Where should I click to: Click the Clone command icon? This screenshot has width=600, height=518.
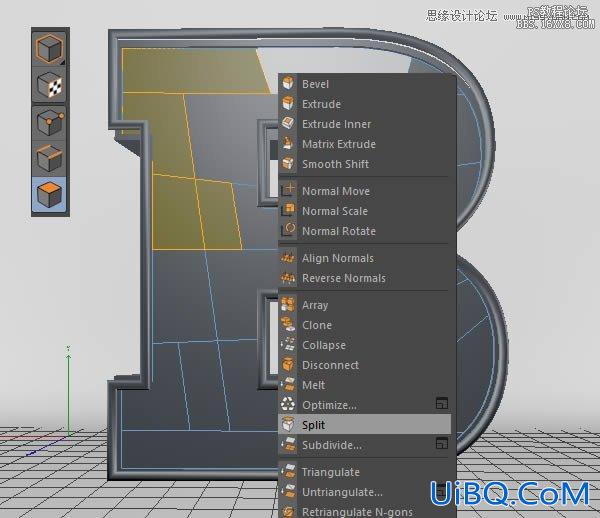(x=288, y=324)
